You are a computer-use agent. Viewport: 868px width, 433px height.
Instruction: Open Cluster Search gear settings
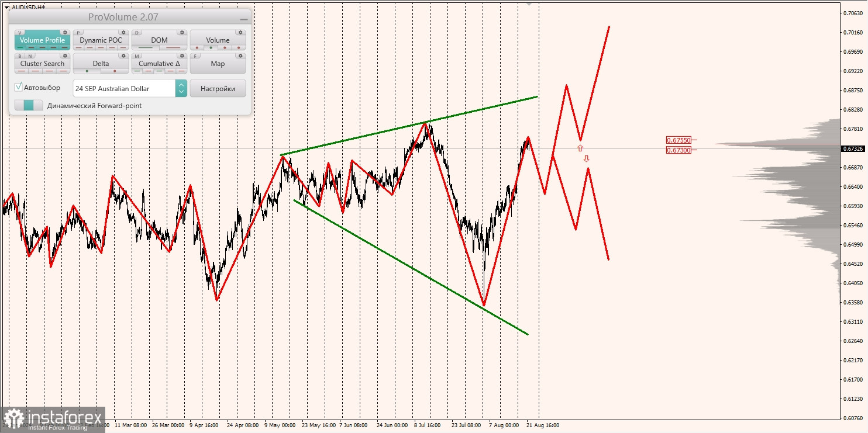(65, 56)
